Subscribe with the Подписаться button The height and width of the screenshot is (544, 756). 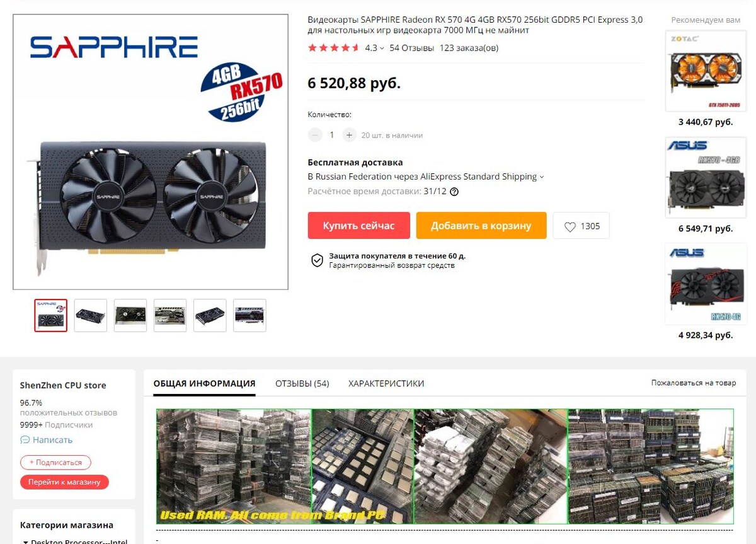pos(55,462)
